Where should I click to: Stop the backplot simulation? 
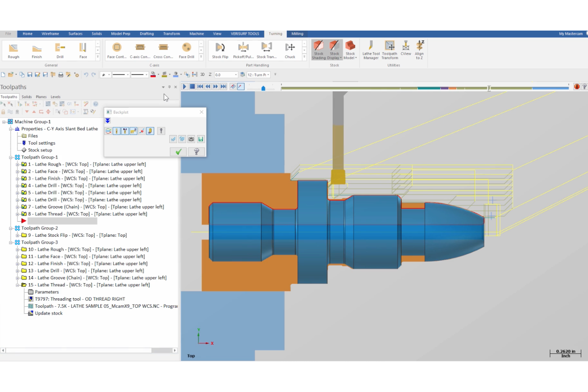click(x=192, y=86)
